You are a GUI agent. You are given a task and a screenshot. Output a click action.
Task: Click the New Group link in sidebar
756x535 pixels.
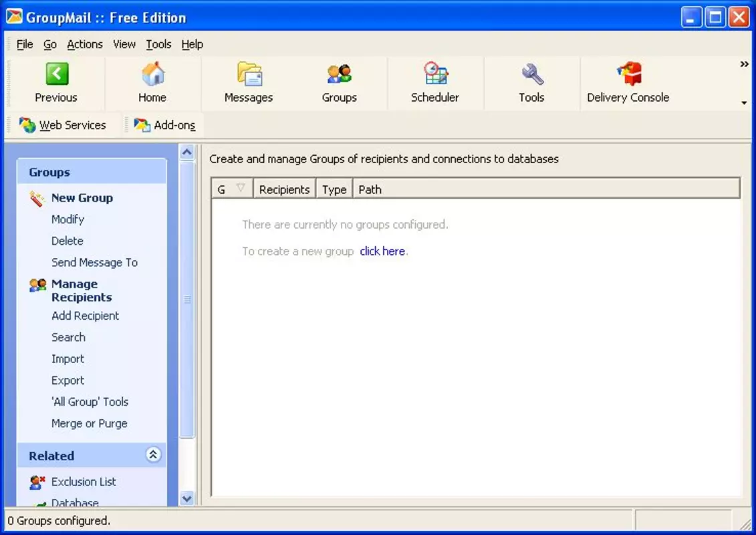click(82, 198)
